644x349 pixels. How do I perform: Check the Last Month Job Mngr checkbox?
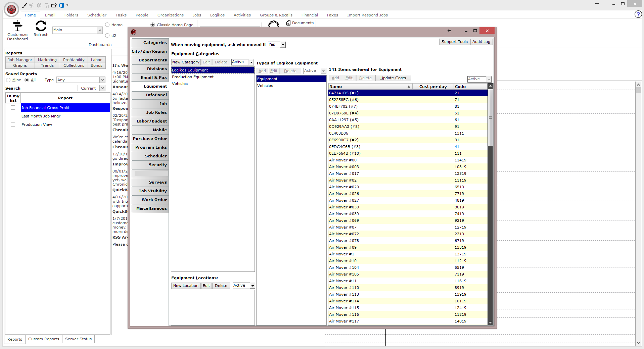tap(13, 116)
